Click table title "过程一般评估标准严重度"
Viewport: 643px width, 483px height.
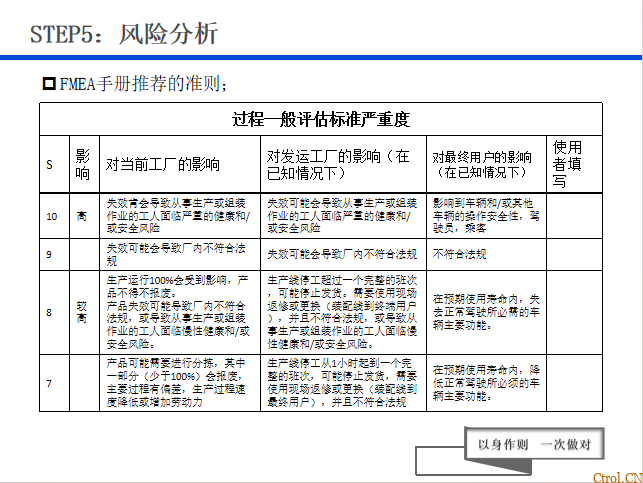pos(321,119)
